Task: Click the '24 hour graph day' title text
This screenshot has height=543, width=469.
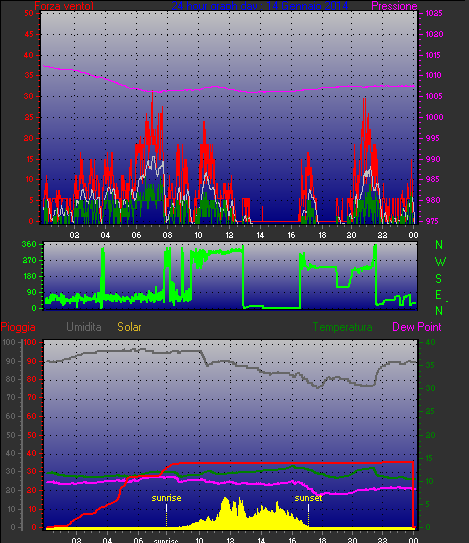Action: click(215, 6)
